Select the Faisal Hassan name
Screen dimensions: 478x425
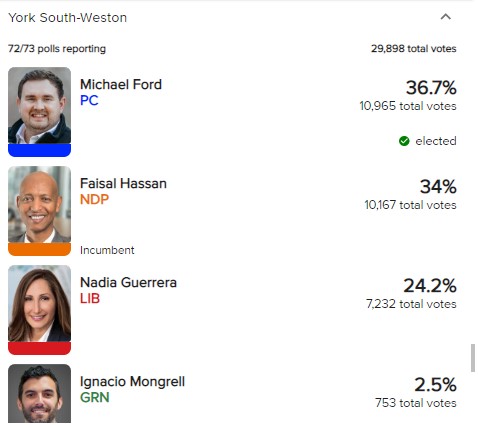coord(123,183)
